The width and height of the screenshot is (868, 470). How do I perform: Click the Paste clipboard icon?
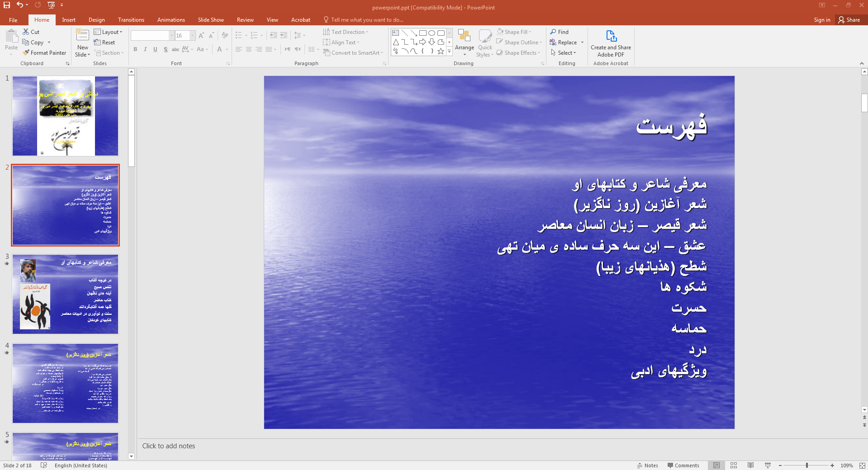(x=11, y=36)
